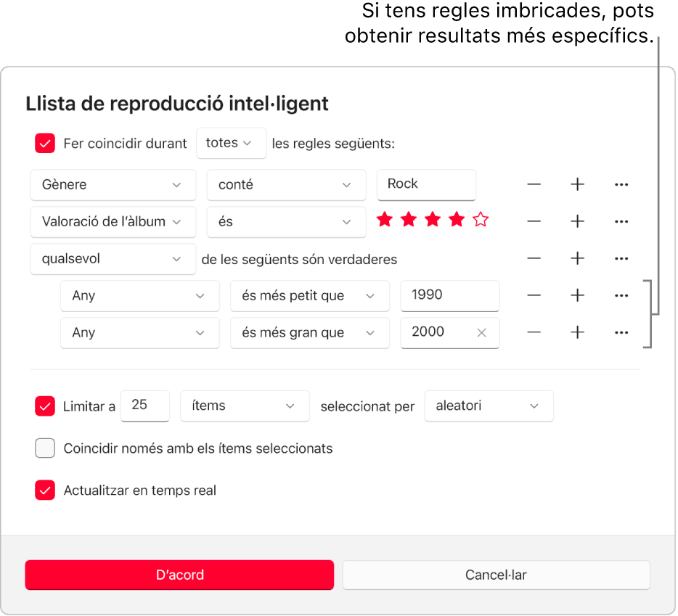Disable 'Actualitzar en temps real'
Viewport: 678px width, 616px height.
[44, 490]
